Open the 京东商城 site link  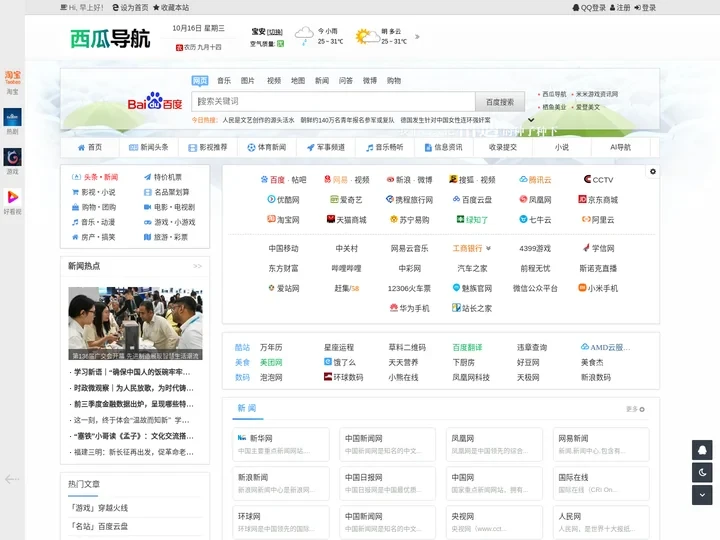tap(598, 200)
